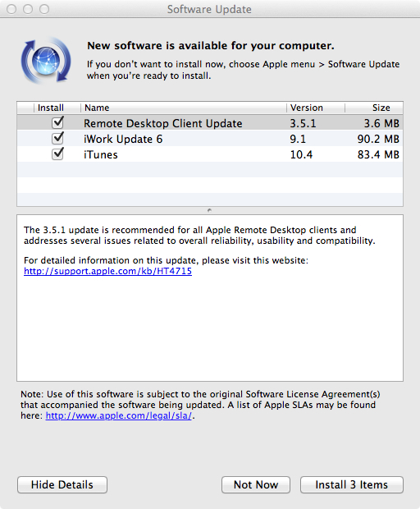Select the Remote Desktop Client Update row name
This screenshot has height=509, width=420.
coord(162,123)
